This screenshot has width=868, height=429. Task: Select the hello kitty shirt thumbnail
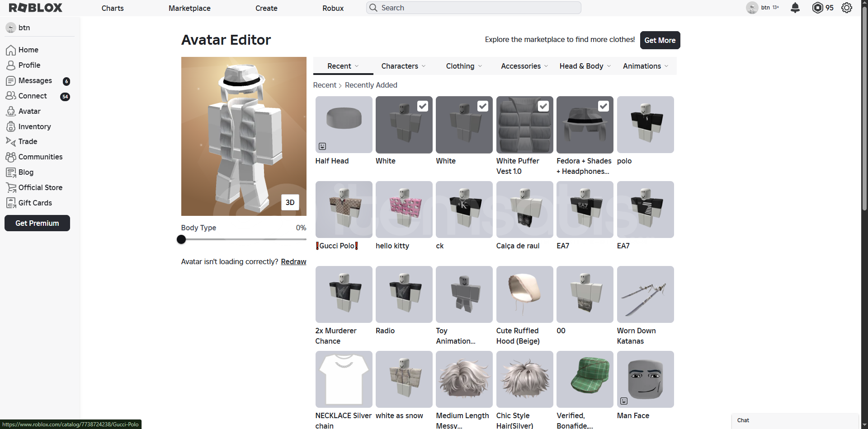(404, 210)
